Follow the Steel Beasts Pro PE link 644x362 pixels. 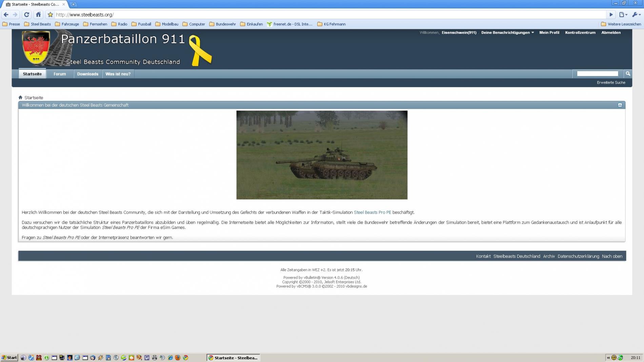[372, 212]
